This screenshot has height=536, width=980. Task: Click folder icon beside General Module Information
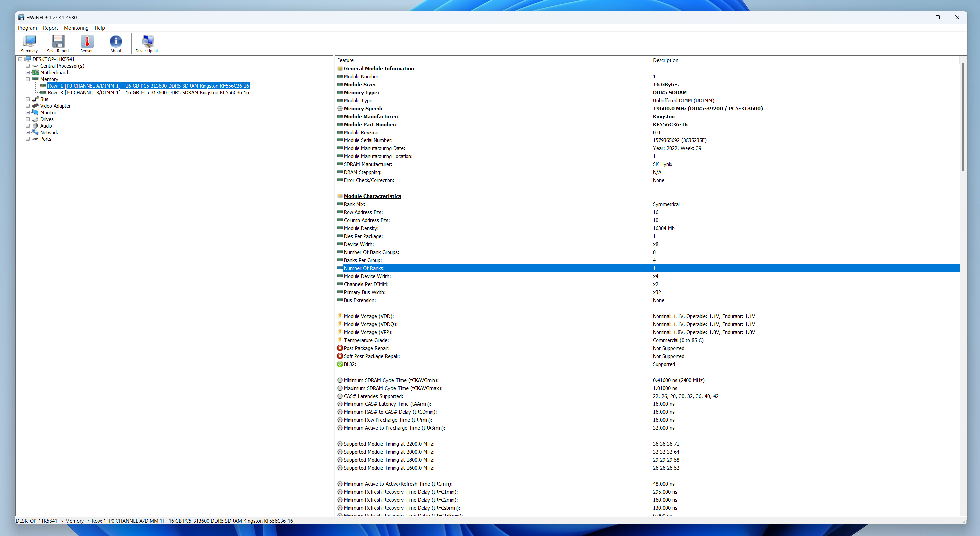340,69
